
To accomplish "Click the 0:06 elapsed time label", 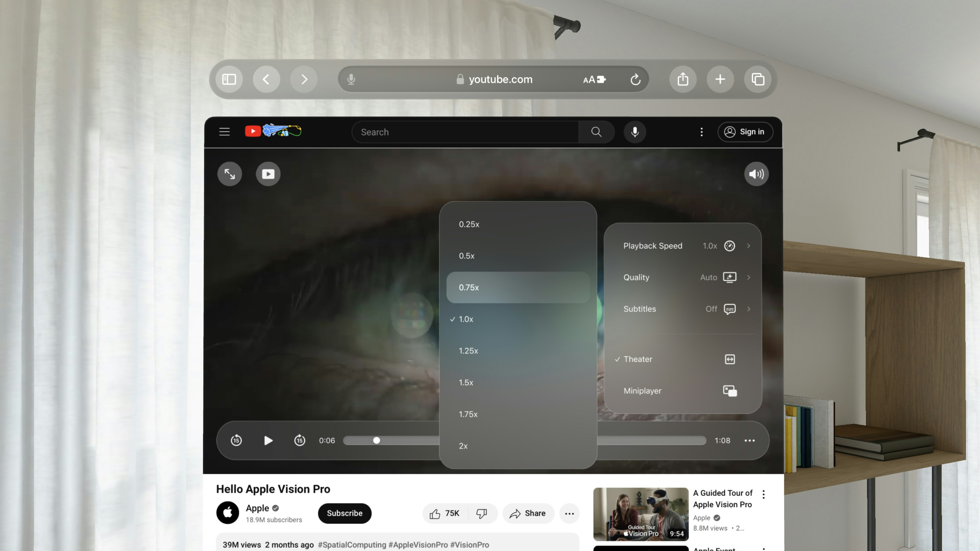I will pyautogui.click(x=327, y=440).
